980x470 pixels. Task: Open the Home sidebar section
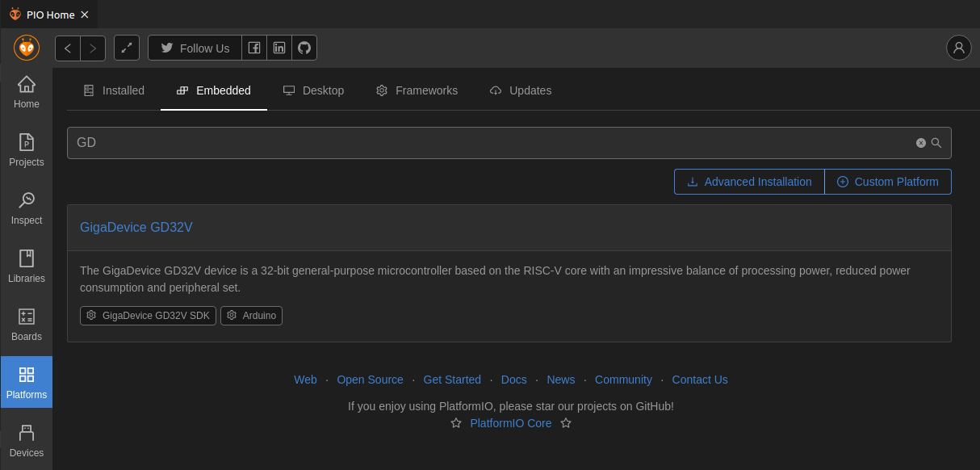[x=27, y=92]
